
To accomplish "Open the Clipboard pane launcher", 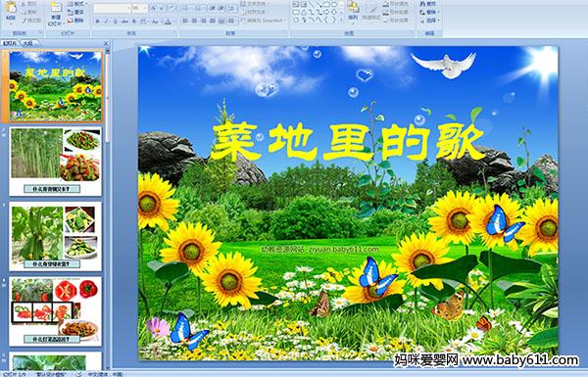I will click(x=41, y=32).
